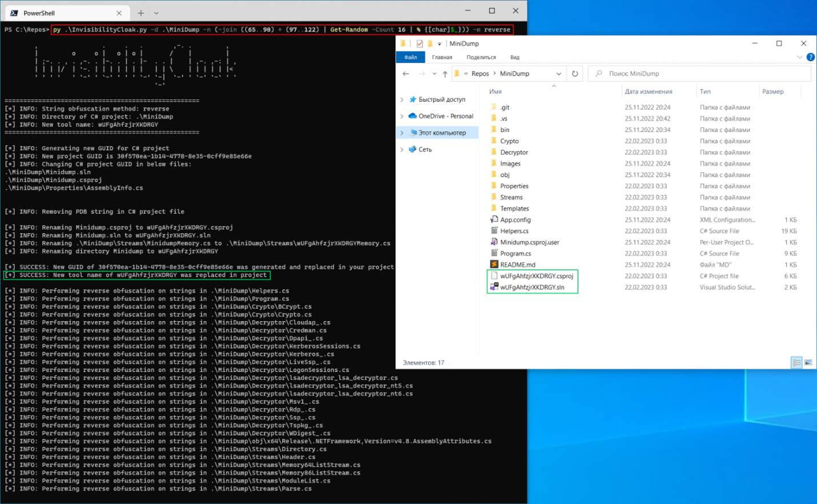Open recent locations dropdown
Viewport: 817px width, 504px height.
434,74
